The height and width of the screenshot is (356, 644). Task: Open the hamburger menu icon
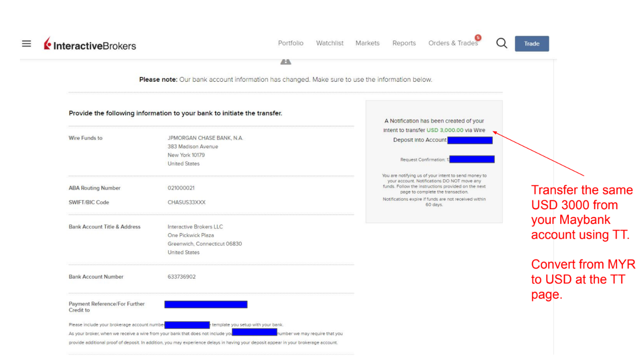click(26, 44)
